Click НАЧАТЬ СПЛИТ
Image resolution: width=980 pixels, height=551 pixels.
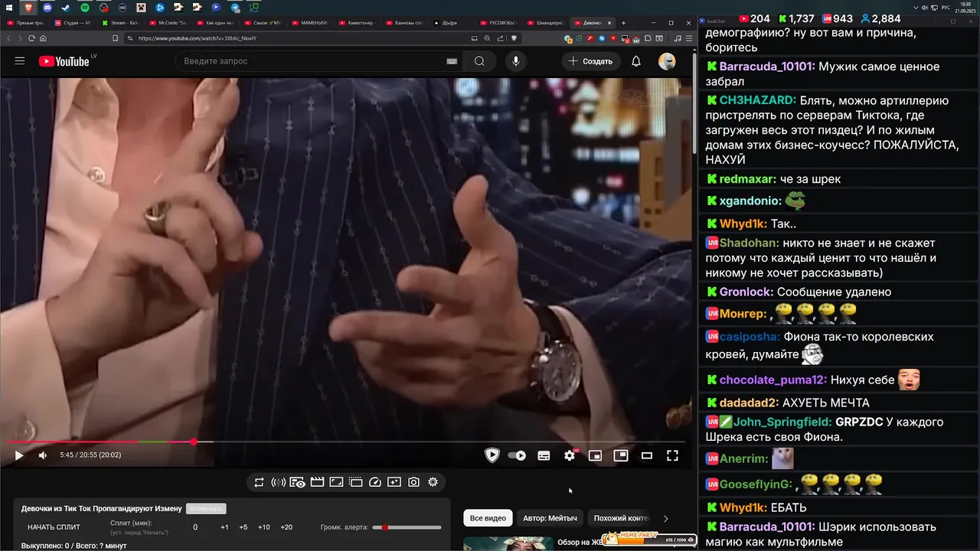[x=54, y=527]
